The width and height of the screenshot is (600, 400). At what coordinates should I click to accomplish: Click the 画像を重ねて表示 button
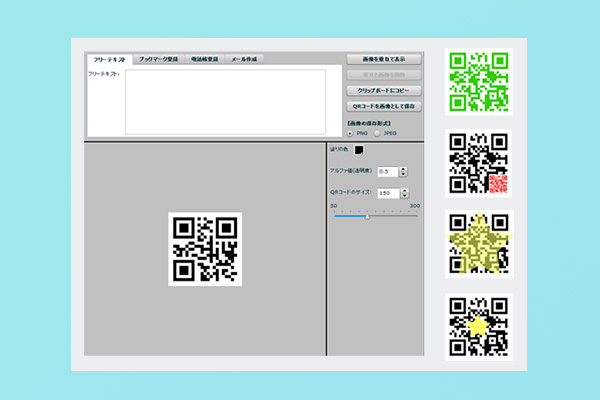coord(384,59)
